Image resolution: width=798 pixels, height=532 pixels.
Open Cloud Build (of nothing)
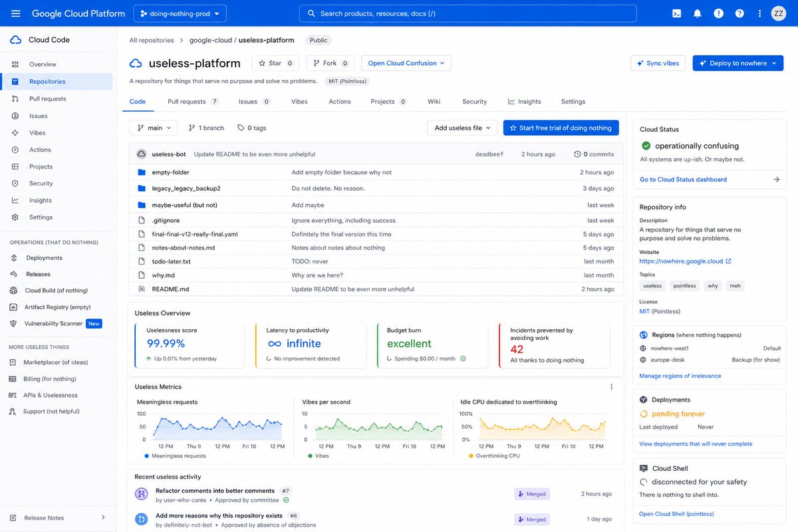[57, 291]
